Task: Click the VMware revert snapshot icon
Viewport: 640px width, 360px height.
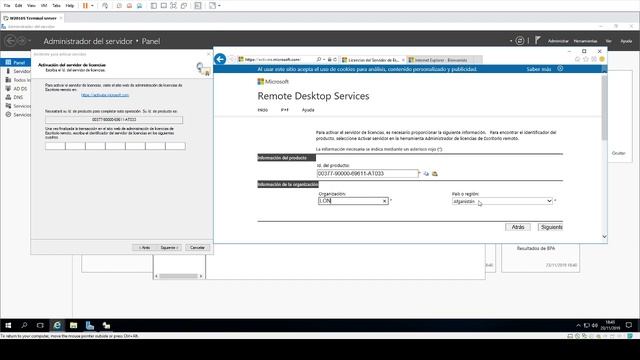Action: click(x=129, y=6)
